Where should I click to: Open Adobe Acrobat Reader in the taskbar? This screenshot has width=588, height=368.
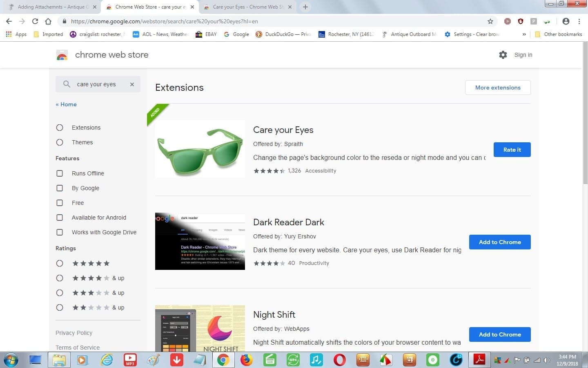coord(479,360)
